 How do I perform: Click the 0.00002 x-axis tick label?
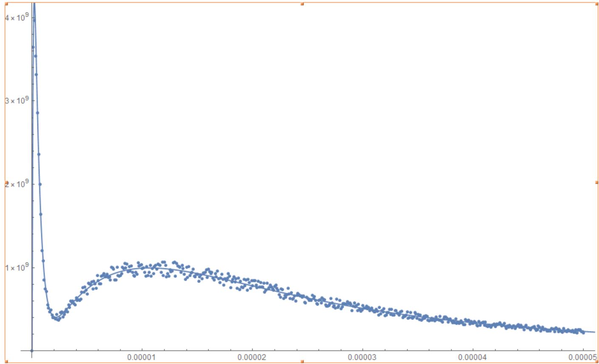click(252, 358)
